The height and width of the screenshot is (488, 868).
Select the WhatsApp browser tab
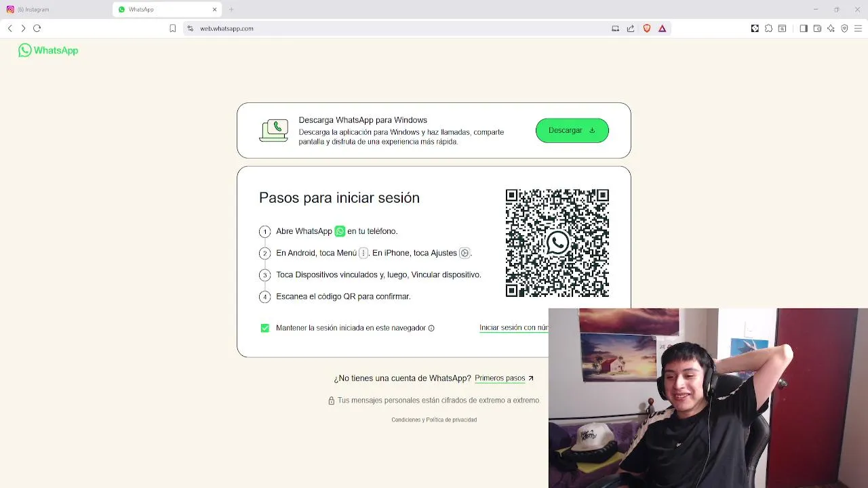(x=168, y=9)
